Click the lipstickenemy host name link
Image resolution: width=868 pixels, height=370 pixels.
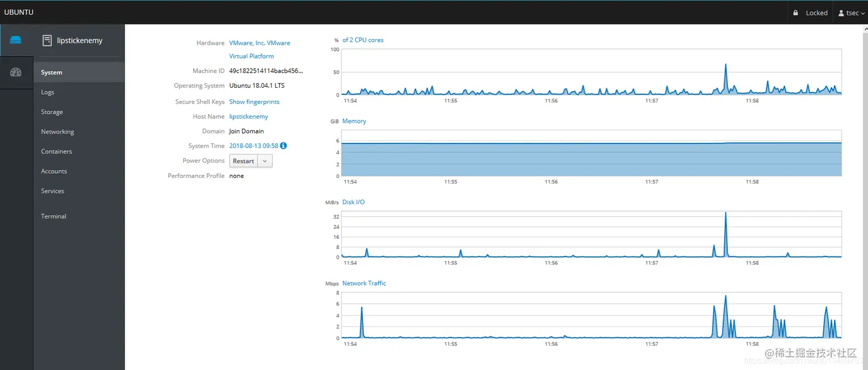click(249, 116)
